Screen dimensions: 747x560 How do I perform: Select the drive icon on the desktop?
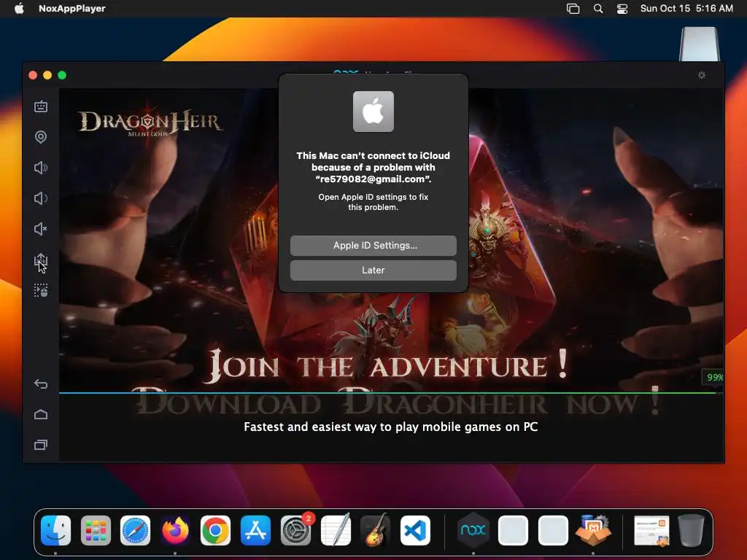coord(700,44)
